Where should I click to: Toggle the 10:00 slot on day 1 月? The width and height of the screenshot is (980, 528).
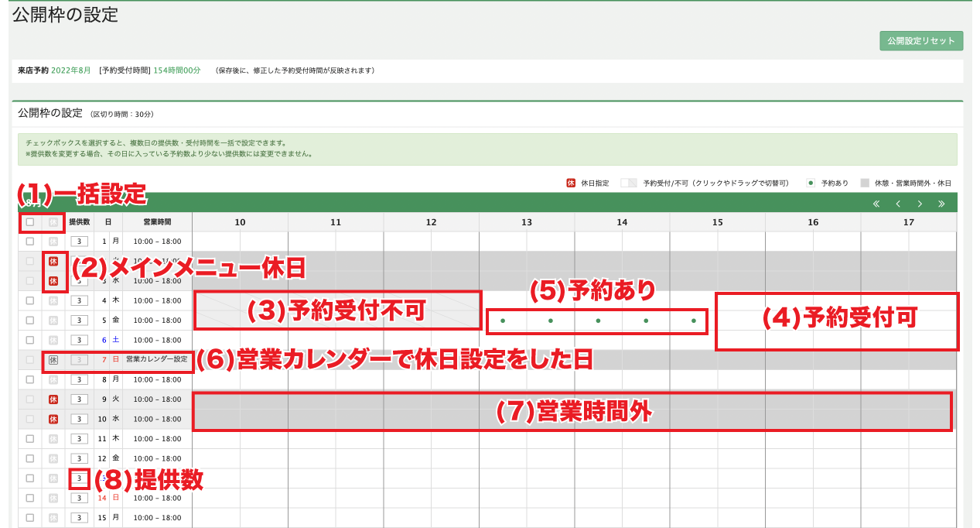click(x=217, y=242)
